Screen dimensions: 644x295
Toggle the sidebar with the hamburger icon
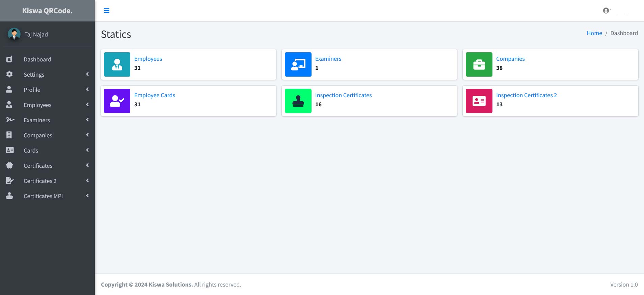point(107,11)
